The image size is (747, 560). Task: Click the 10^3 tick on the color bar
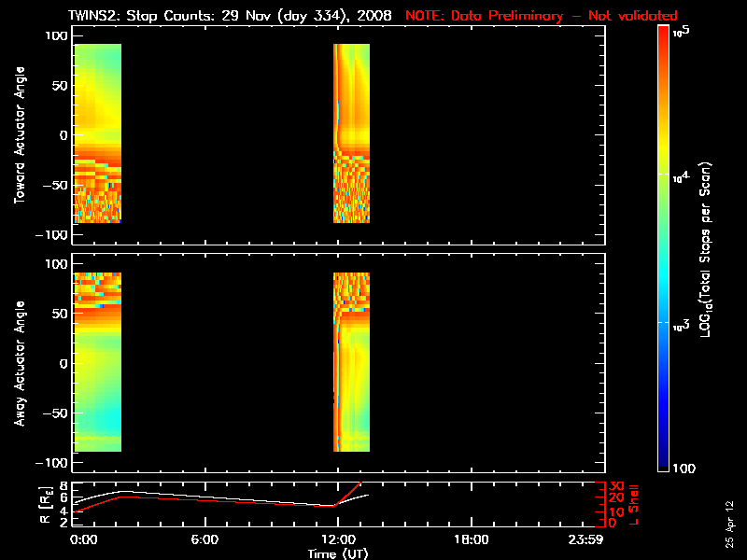[x=682, y=326]
